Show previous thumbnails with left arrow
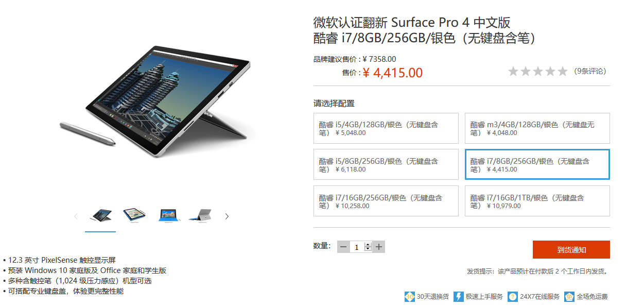Image resolution: width=644 pixels, height=306 pixels. pos(76,216)
